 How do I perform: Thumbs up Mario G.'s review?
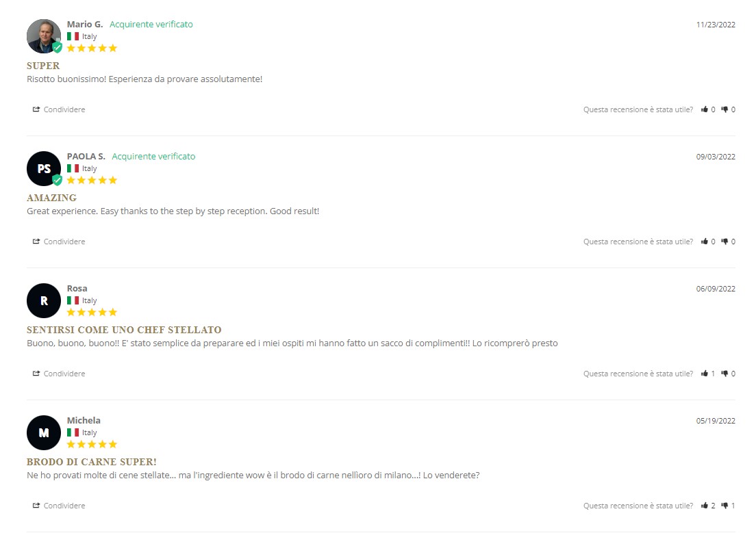pyautogui.click(x=705, y=109)
